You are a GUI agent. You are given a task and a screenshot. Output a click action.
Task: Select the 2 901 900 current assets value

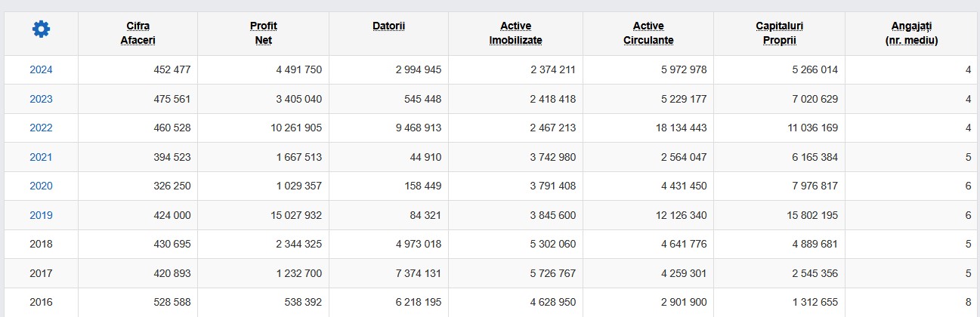click(x=684, y=302)
